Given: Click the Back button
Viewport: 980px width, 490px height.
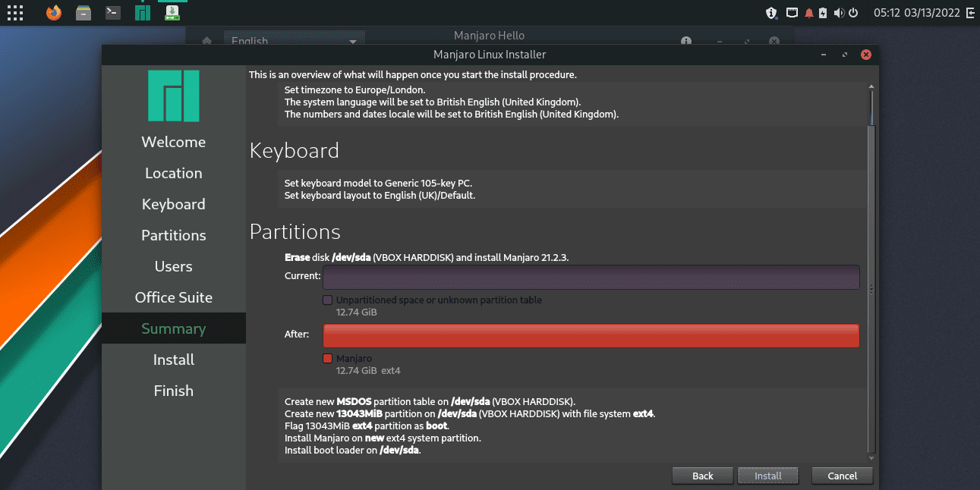Looking at the screenshot, I should 703,476.
